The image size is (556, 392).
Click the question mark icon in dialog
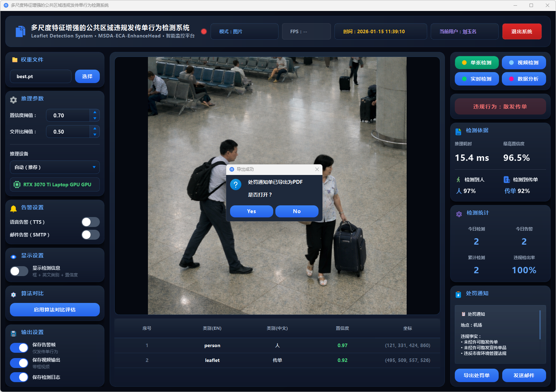236,185
